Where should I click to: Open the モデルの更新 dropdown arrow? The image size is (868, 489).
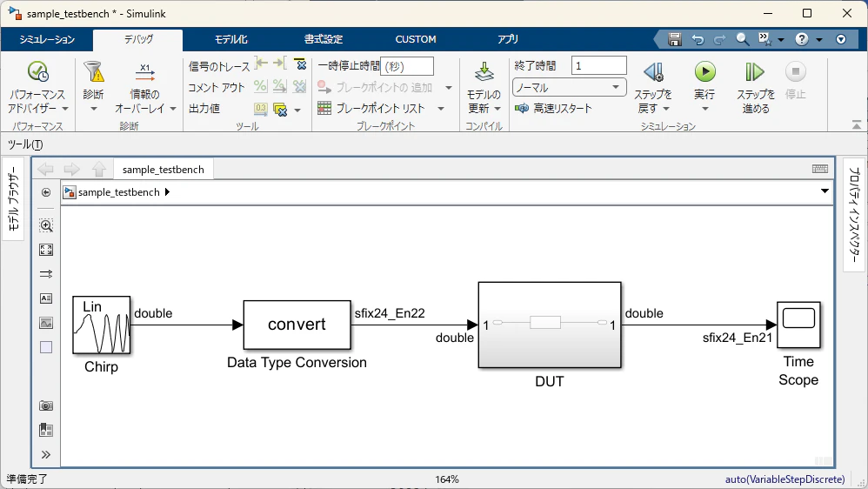[x=497, y=109]
